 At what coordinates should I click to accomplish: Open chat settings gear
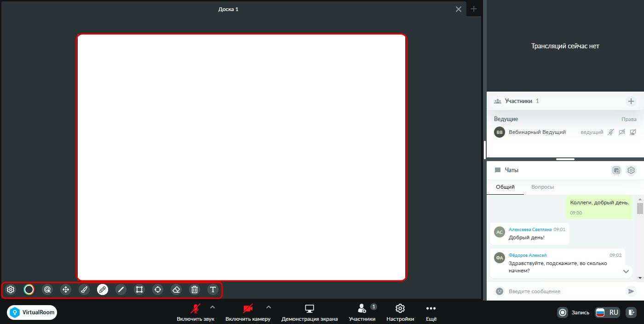631,170
